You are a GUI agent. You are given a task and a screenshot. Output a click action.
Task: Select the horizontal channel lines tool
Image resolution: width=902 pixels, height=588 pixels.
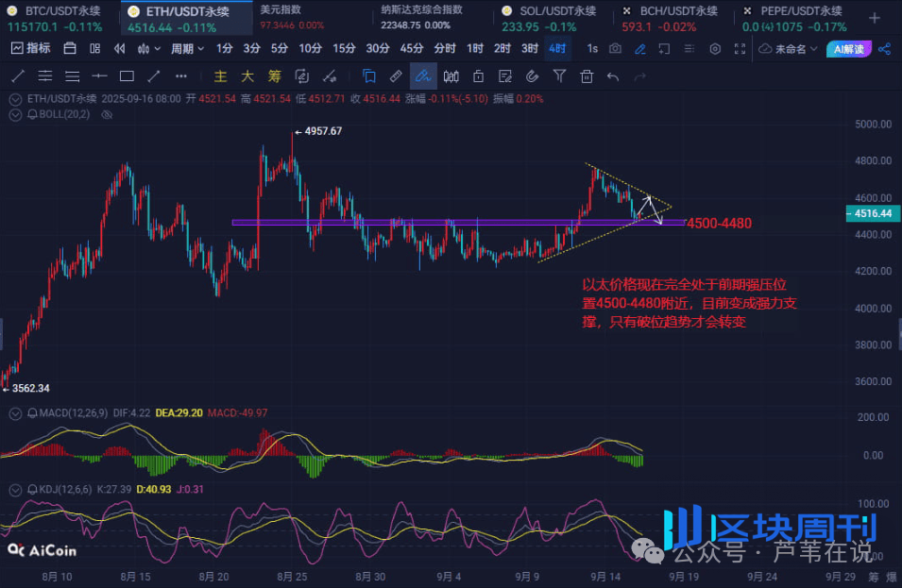[45, 76]
